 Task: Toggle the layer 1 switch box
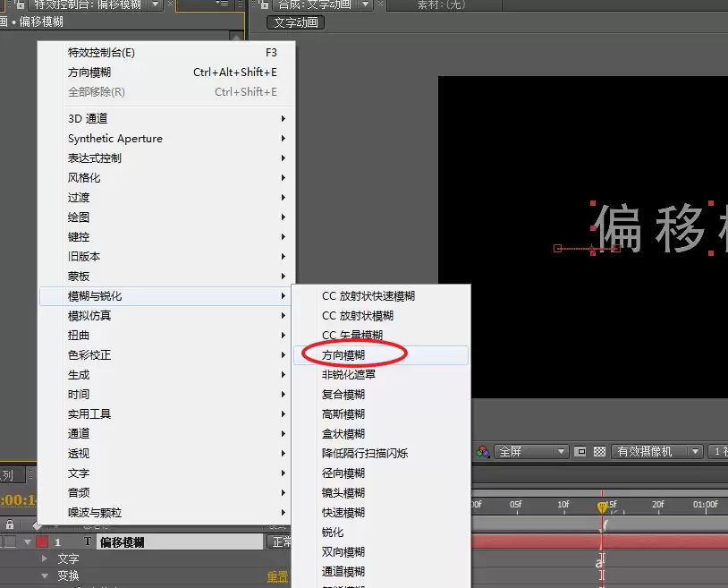10,541
